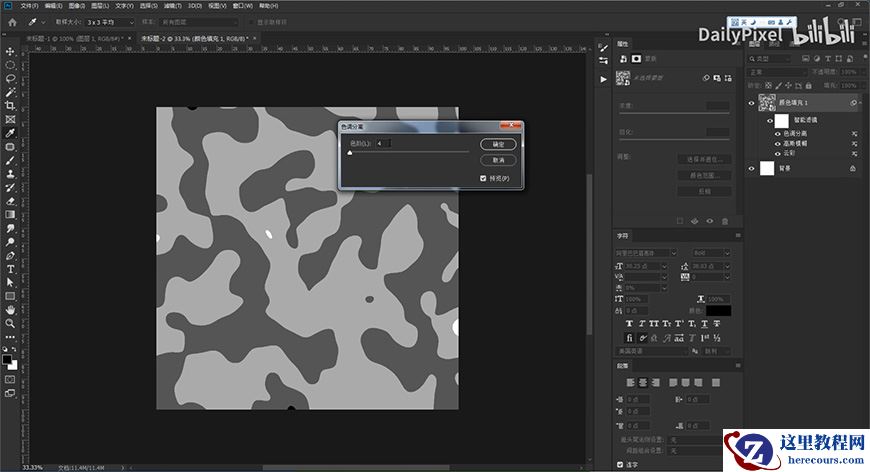
Task: Open the layer blend mode dropdown
Action: [778, 72]
